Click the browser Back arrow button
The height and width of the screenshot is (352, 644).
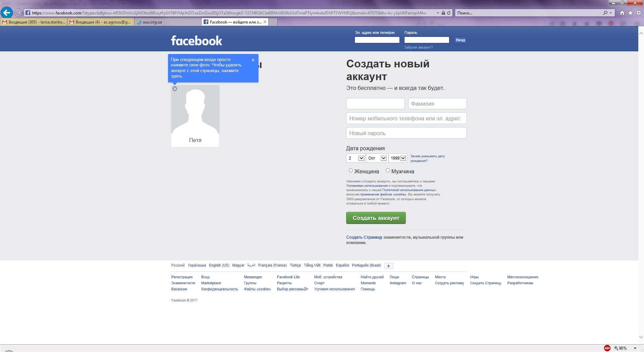tap(7, 13)
